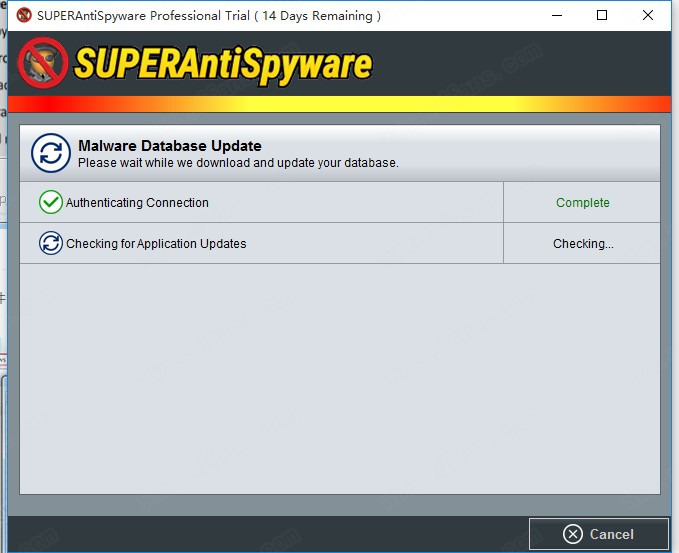Click the SUPERAntiSpyware banner logo icon
Viewport: 679px width, 553px height.
[x=43, y=63]
